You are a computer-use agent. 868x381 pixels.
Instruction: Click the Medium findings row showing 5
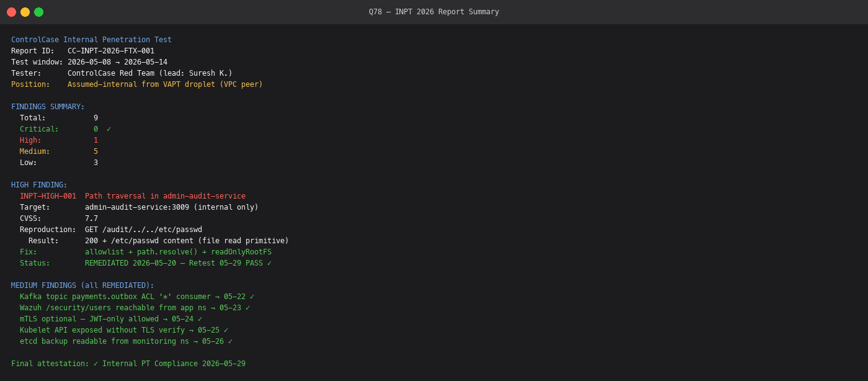[x=59, y=151]
